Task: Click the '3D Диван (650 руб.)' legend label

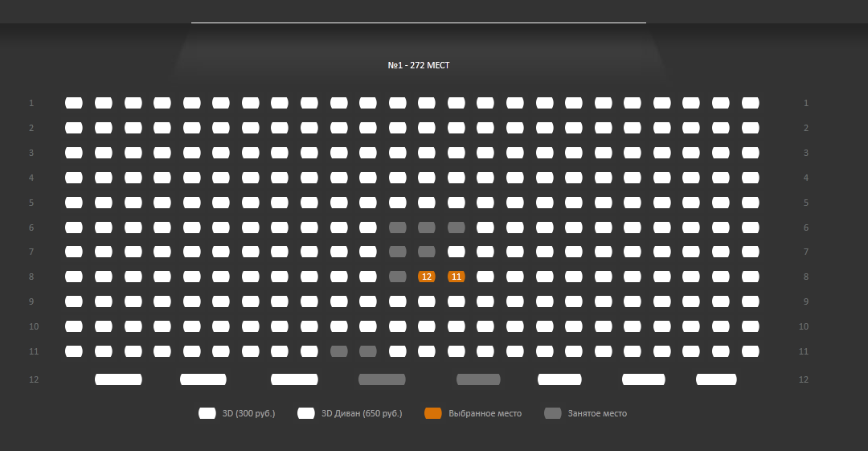Action: [362, 413]
